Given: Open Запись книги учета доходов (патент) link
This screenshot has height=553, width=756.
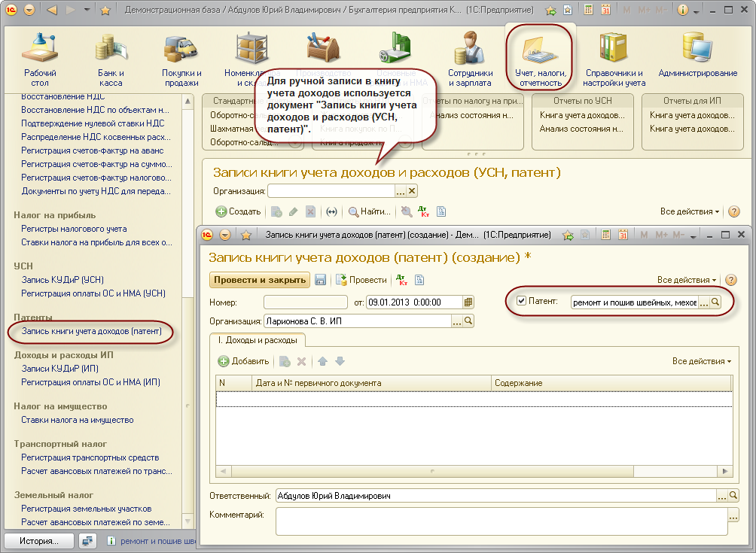Looking at the screenshot, I should pyautogui.click(x=92, y=331).
